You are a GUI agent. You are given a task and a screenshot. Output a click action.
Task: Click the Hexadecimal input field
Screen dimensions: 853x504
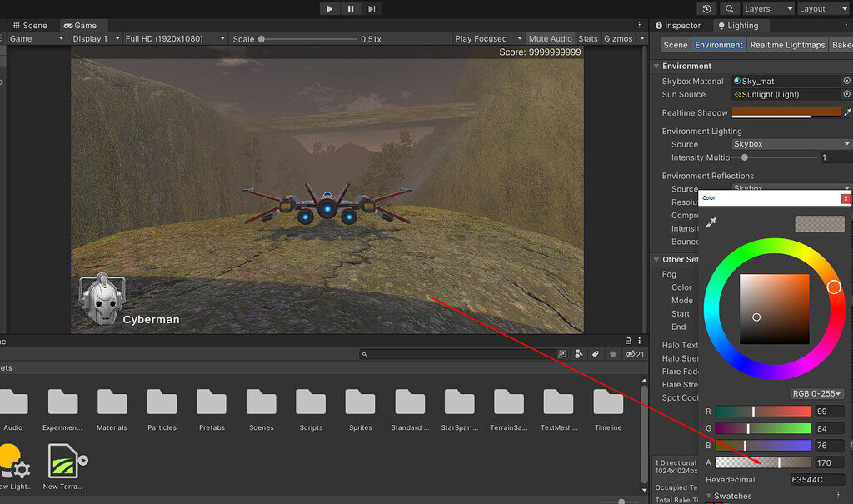click(x=817, y=479)
